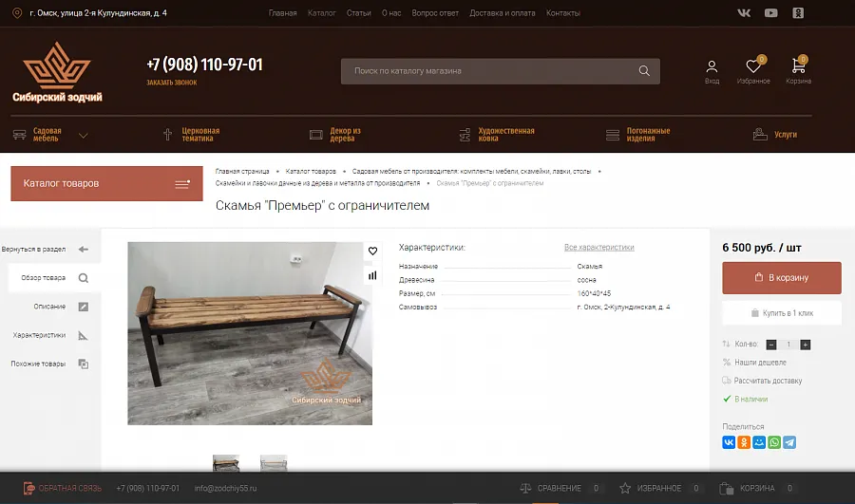The height and width of the screenshot is (504, 855).
Task: Click the Главная страница breadcrumb
Action: coord(242,171)
